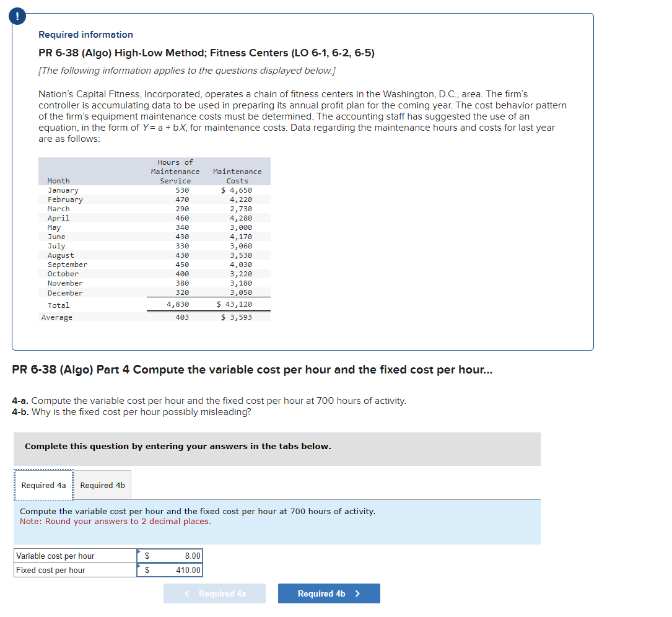Screen dimensions: 672x617
Task: Click the back arrow on Required 4a button
Action: pos(187,593)
